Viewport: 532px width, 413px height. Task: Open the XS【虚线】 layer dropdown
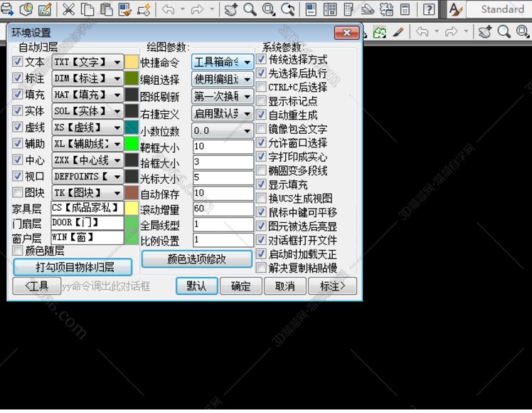point(87,127)
